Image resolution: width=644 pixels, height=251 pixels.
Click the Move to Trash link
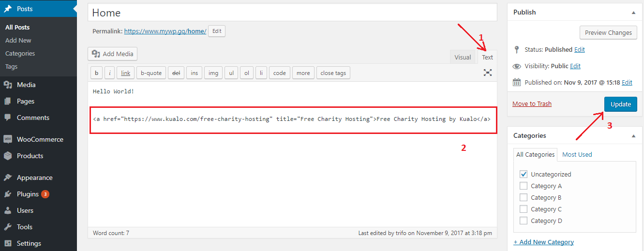coord(532,103)
